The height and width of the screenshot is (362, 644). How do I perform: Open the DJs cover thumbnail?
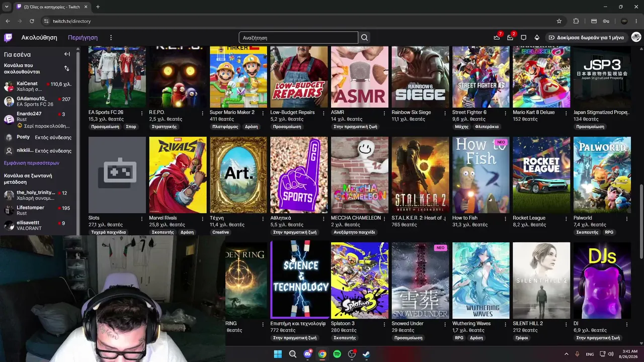click(602, 280)
